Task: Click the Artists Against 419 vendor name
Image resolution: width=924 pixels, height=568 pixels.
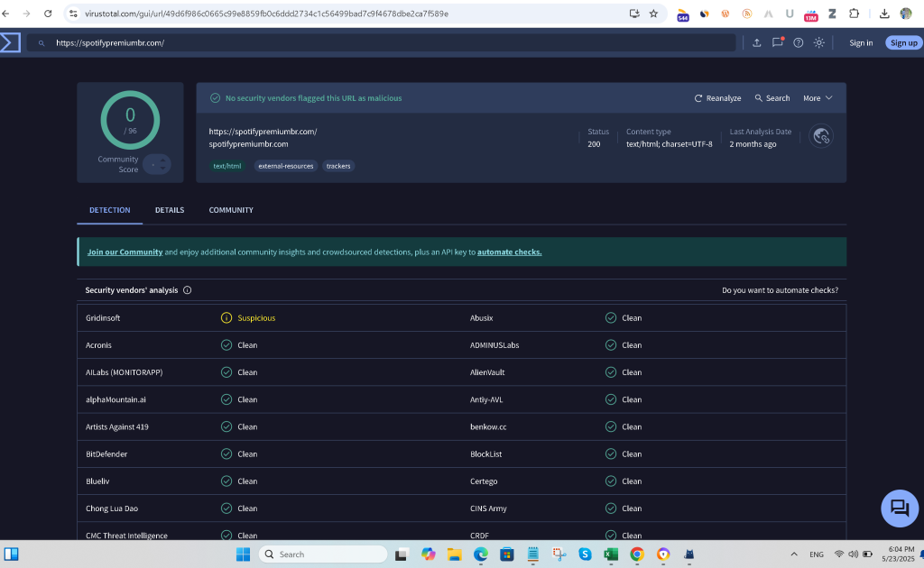Action: pos(116,426)
